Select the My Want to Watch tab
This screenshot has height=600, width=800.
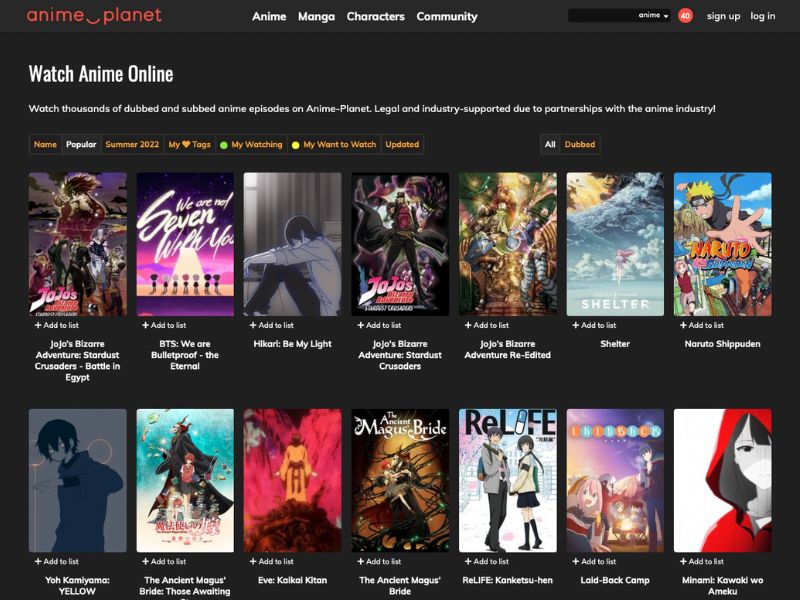[334, 144]
